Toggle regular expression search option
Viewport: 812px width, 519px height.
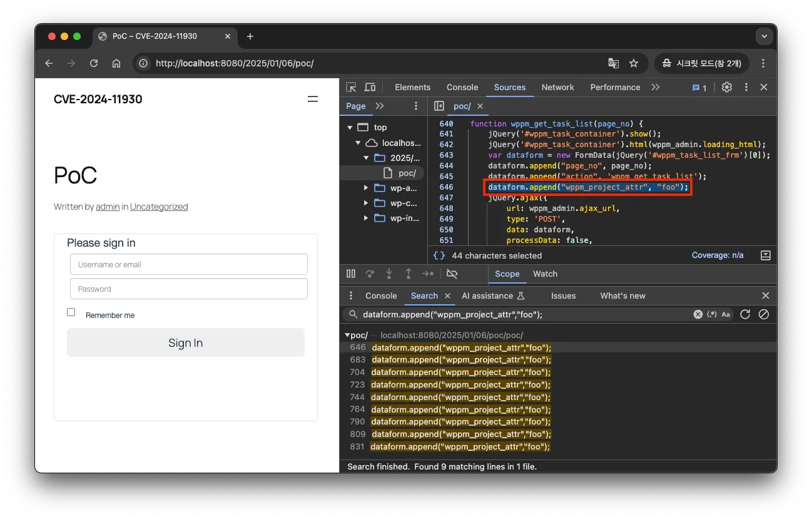coord(712,314)
